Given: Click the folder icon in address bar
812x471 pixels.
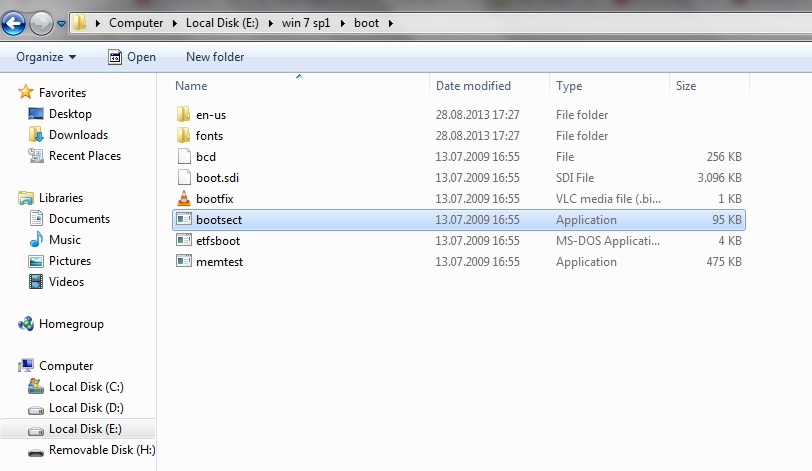Looking at the screenshot, I should pyautogui.click(x=79, y=23).
